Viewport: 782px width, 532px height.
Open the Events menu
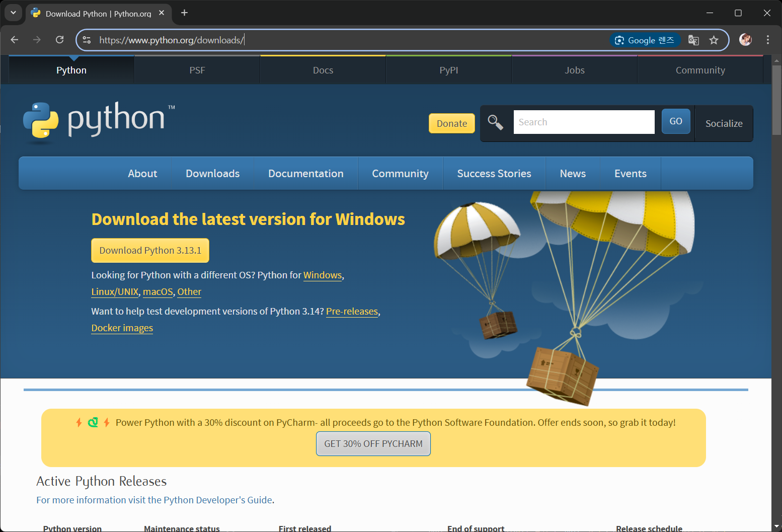tap(631, 174)
